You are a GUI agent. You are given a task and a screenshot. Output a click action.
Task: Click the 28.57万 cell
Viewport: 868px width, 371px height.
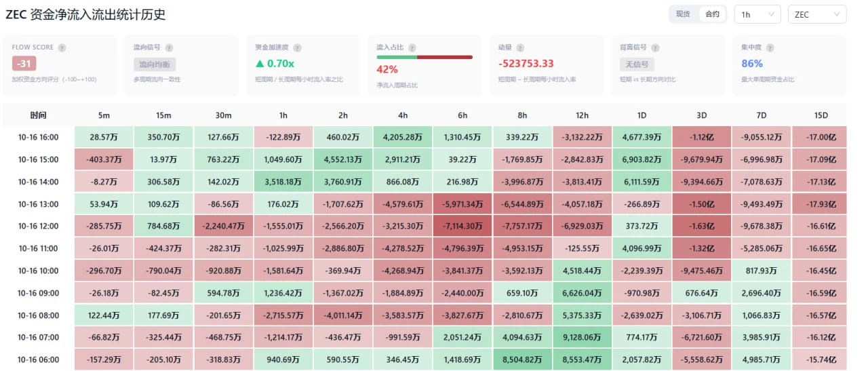click(x=104, y=138)
